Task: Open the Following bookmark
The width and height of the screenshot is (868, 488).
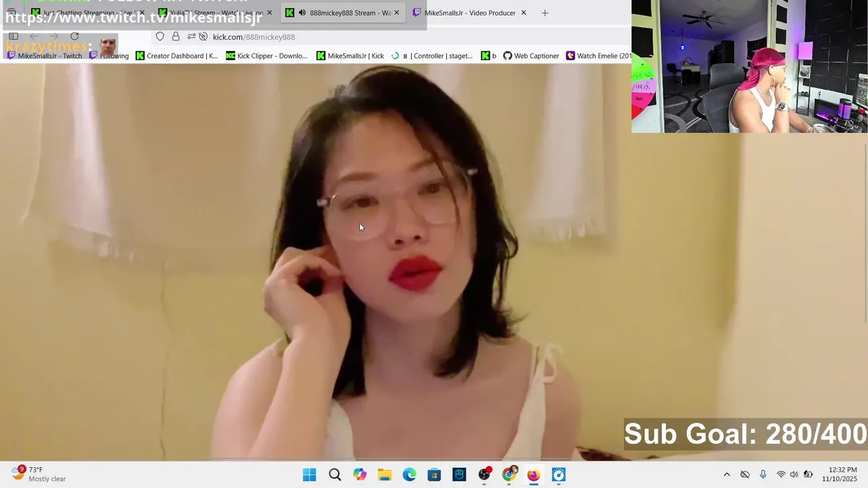Action: (x=109, y=56)
